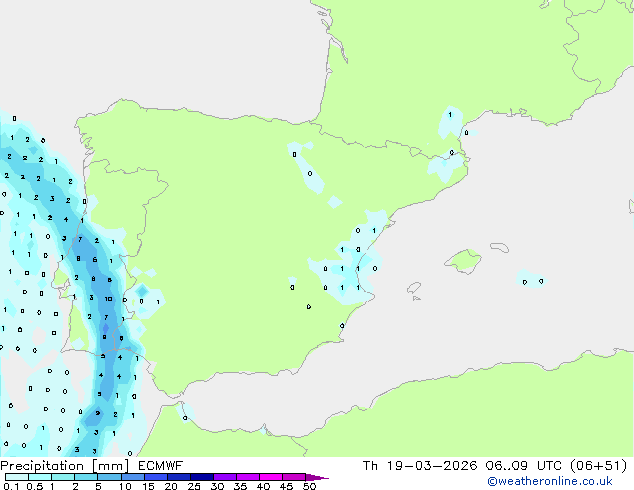Pick the 1–2 mm legend swatch
Image resolution: width=634 pixels, height=490 pixels.
click(63, 477)
